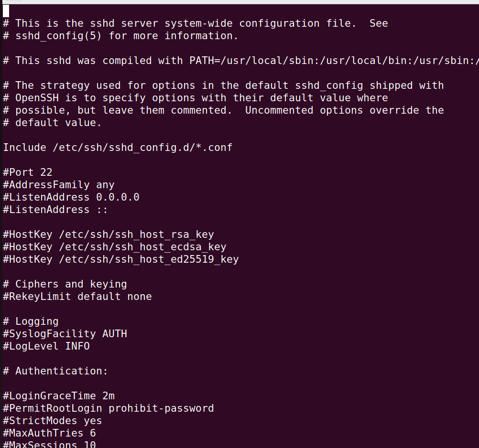Click the ssh_host_ecdsa_key HostKey line

[x=115, y=247]
